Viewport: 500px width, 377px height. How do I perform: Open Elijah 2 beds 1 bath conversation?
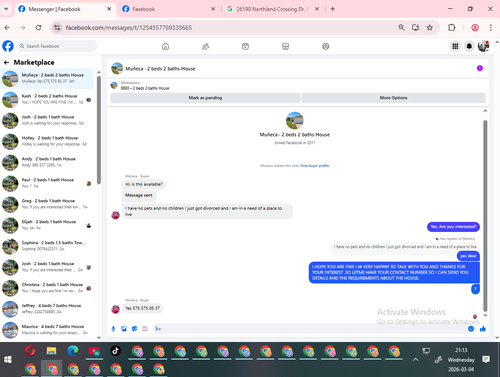click(x=47, y=225)
